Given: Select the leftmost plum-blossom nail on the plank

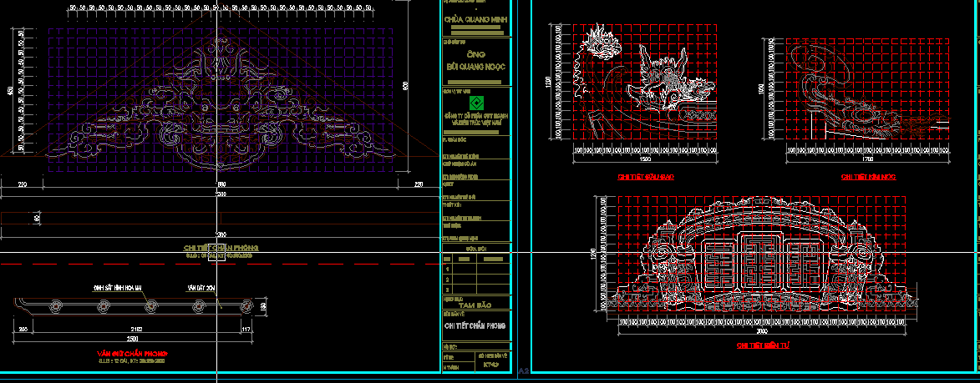Looking at the screenshot, I should tap(56, 305).
